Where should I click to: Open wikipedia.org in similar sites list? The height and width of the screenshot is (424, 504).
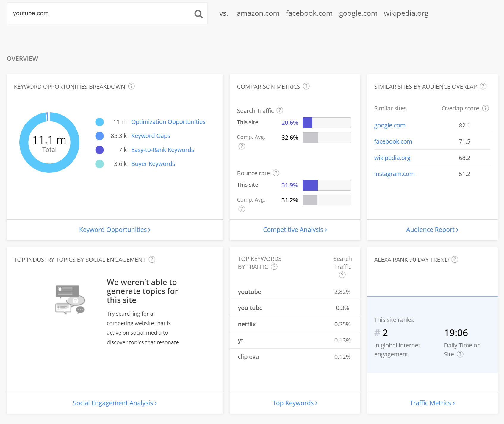click(392, 158)
